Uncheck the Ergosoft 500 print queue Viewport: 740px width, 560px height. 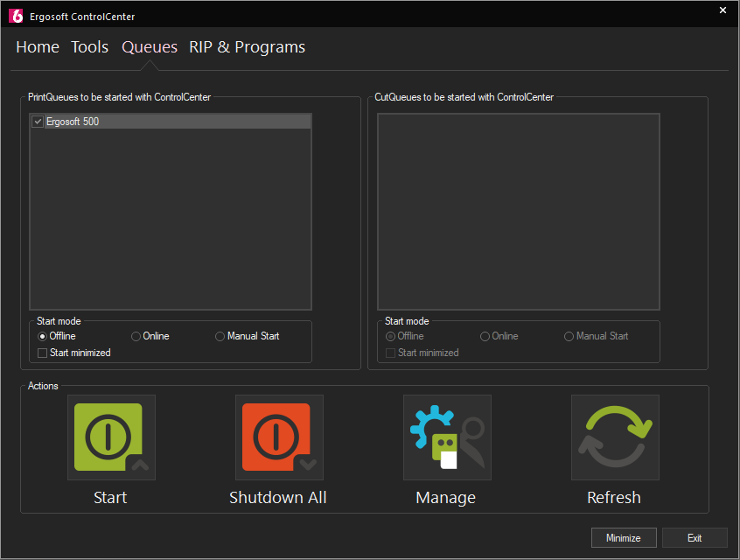pyautogui.click(x=38, y=122)
